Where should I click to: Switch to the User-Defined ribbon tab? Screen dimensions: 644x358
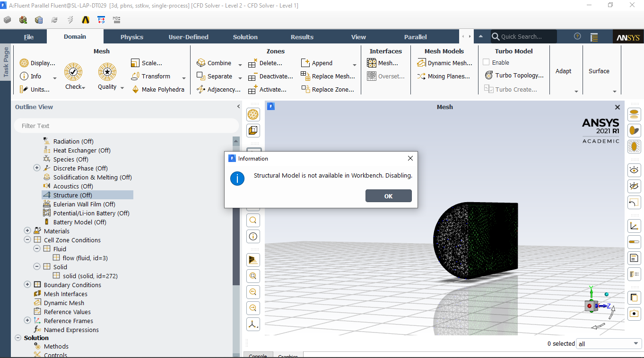(188, 37)
